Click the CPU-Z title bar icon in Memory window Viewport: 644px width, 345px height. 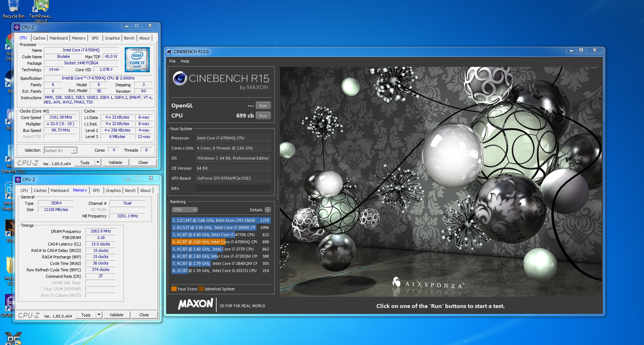(x=18, y=179)
